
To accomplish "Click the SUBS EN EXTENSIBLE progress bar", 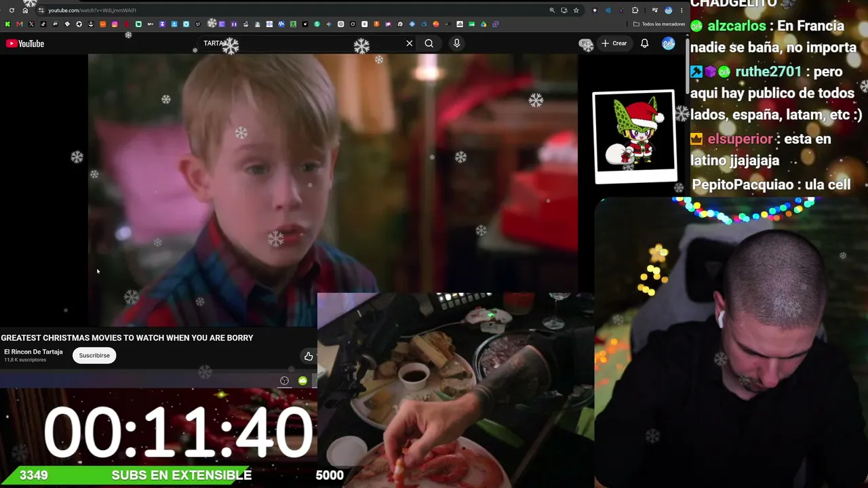I will (159, 475).
